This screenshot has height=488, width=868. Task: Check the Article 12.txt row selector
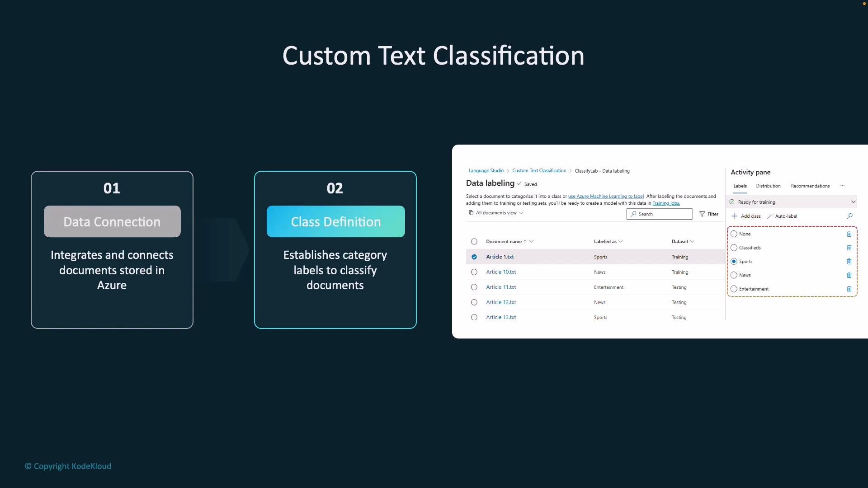tap(474, 302)
